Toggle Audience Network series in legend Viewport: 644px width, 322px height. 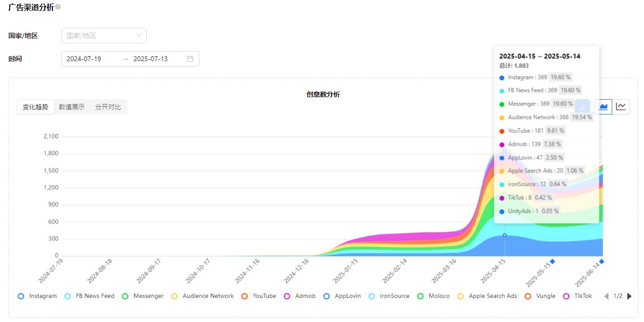coord(202,296)
